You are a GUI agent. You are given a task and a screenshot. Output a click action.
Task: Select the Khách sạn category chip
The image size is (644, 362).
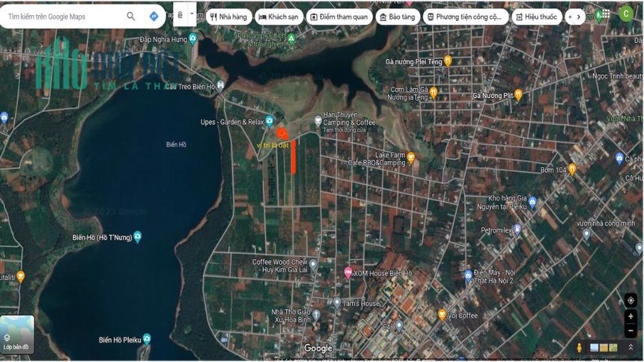279,16
